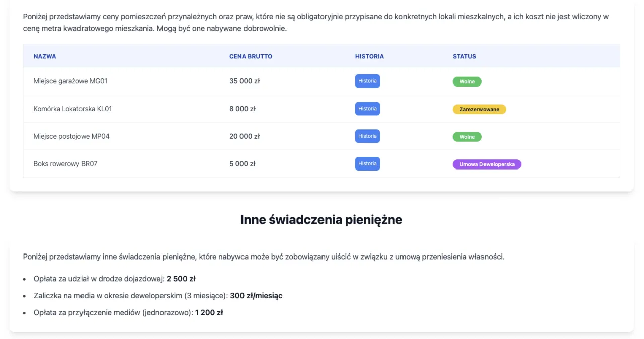Click the HISTORIA column header

[369, 56]
